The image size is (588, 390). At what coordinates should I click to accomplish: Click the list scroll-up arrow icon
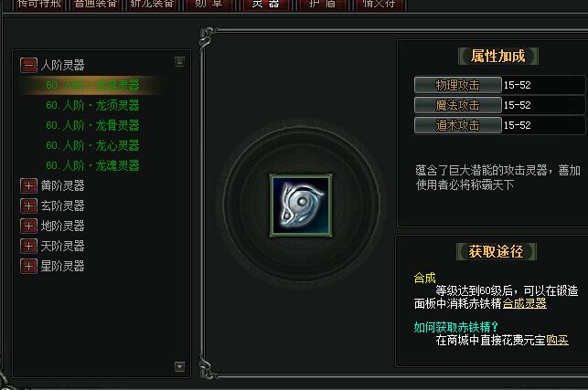179,62
